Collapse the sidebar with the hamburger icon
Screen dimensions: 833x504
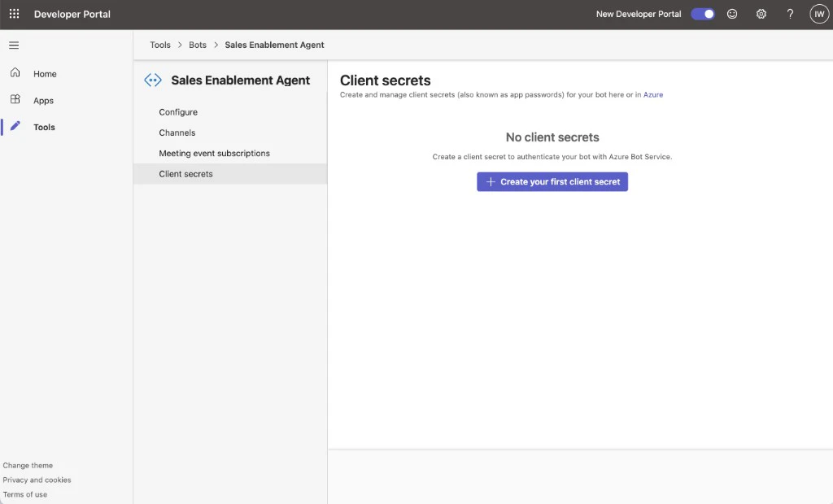tap(14, 46)
